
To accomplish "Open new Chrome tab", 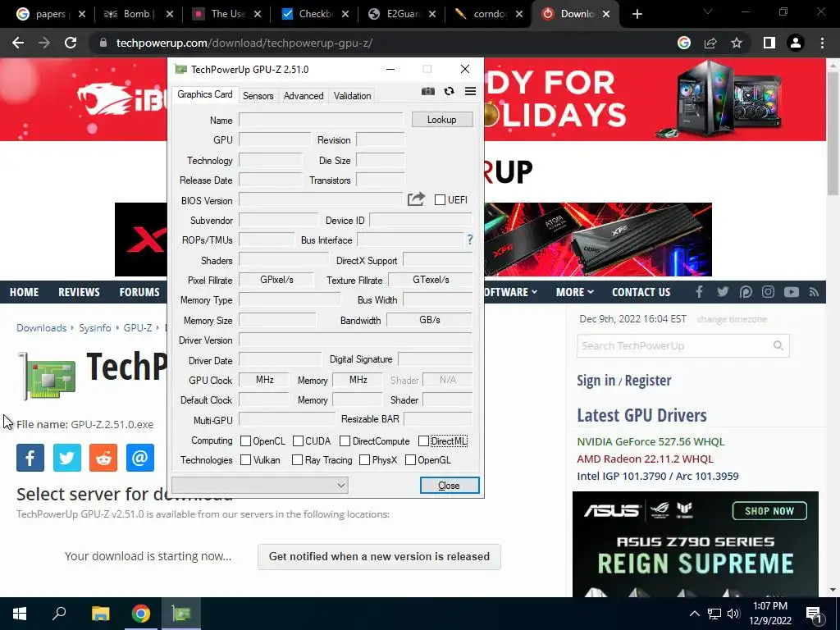I will (637, 14).
